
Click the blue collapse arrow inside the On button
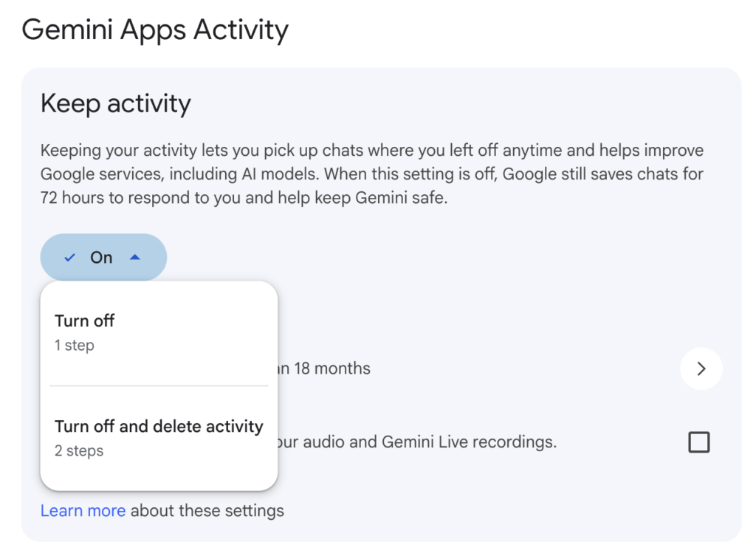(x=135, y=257)
